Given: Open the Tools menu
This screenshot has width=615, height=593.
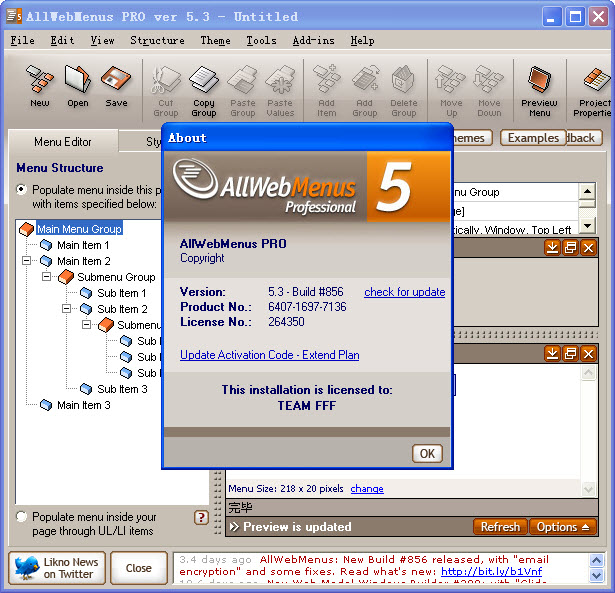Looking at the screenshot, I should point(261,40).
